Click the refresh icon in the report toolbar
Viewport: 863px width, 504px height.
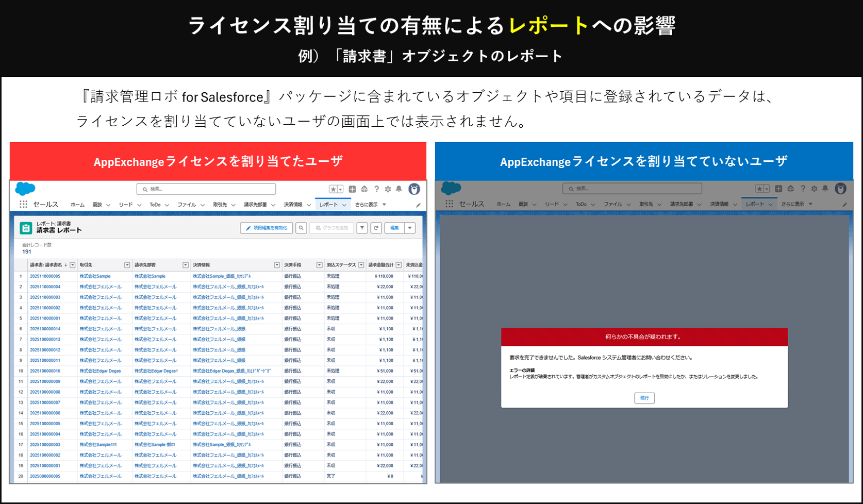pos(376,228)
